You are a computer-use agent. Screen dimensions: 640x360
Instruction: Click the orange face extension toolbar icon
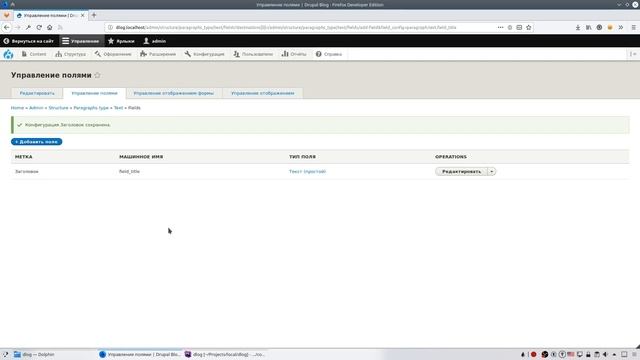click(610, 27)
